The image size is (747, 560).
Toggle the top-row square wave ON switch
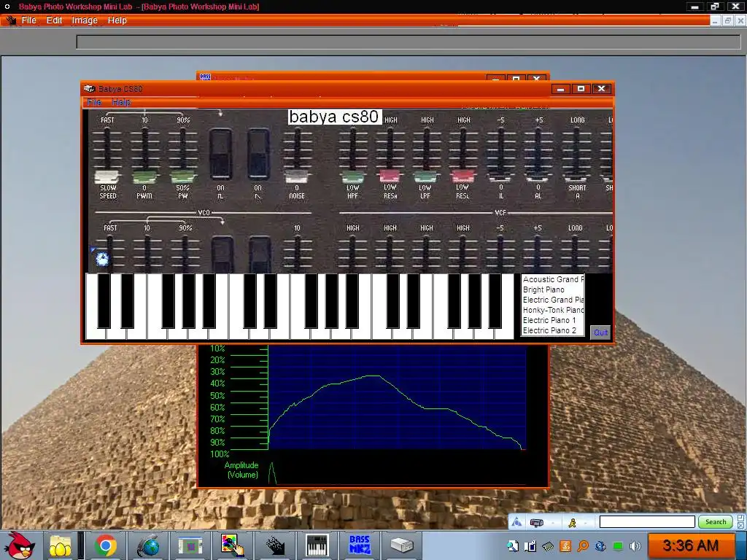click(220, 154)
